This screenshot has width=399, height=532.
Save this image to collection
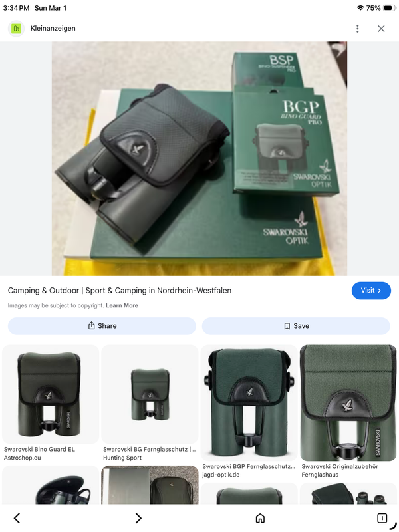click(x=296, y=326)
